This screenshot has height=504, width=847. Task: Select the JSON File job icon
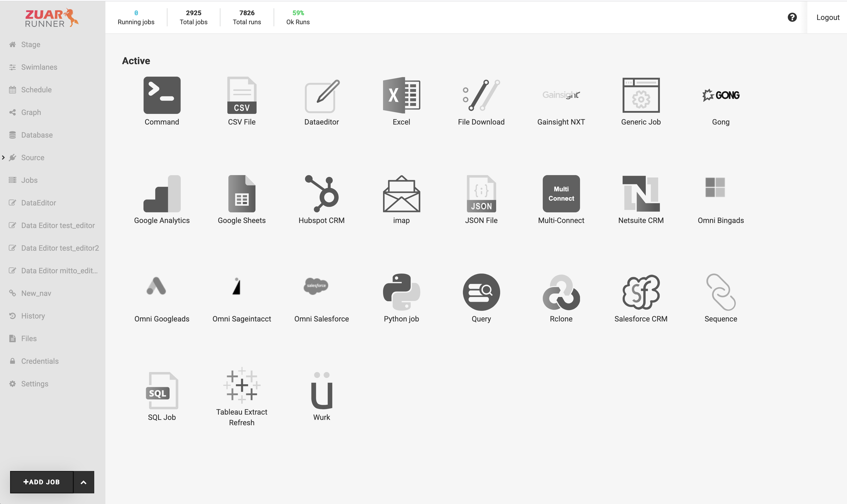pyautogui.click(x=481, y=193)
